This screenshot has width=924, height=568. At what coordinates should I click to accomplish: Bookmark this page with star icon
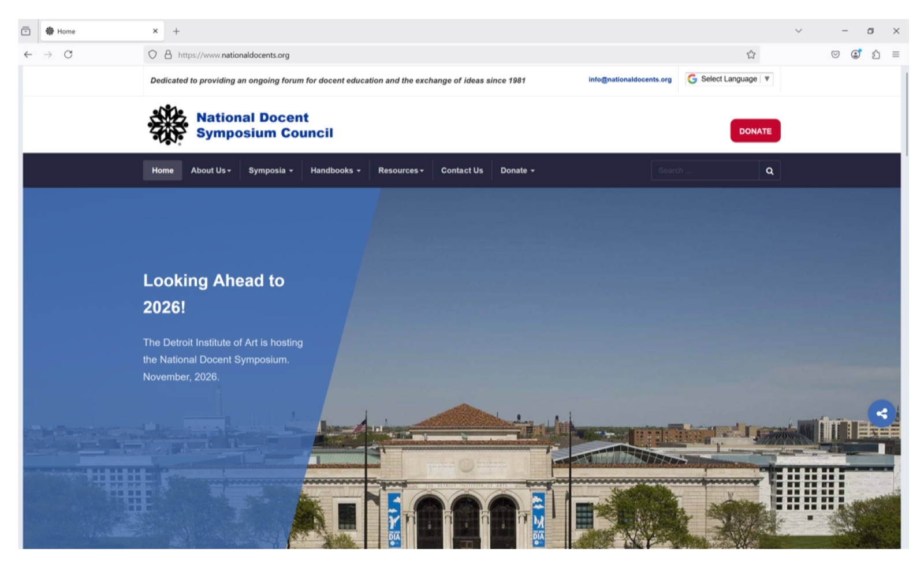point(751,55)
